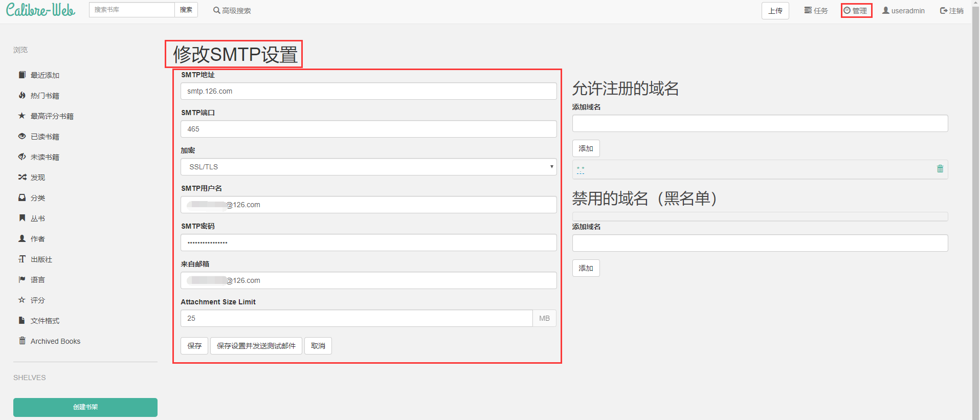Focus the SMTP端口 input field
Screen dimensions: 980x420
(368, 129)
